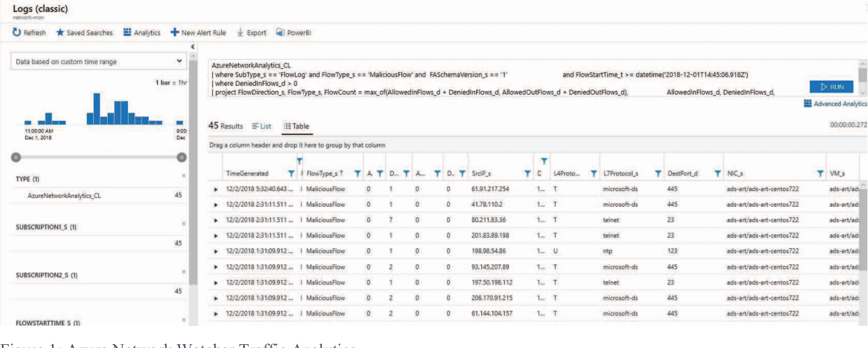Click the SrcIP_s column header
This screenshot has height=348, width=868.
click(x=481, y=173)
